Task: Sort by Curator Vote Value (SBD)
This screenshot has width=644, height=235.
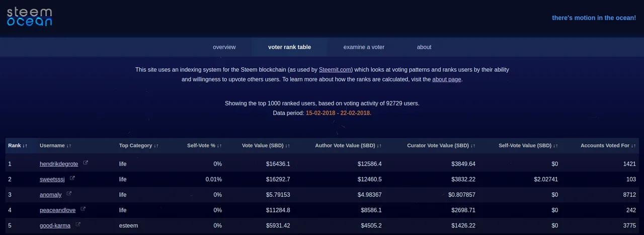Action: (441, 146)
